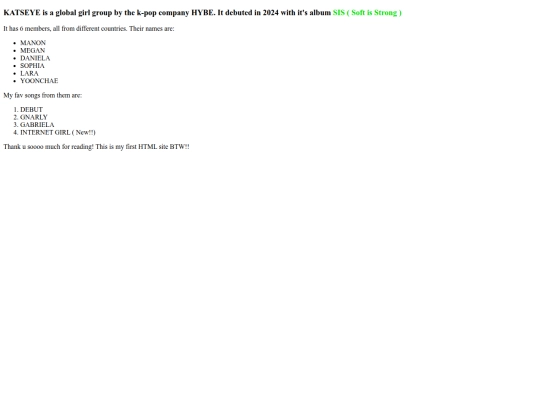Select MEGAN in the members list
The image size is (540, 405).
pos(33,50)
